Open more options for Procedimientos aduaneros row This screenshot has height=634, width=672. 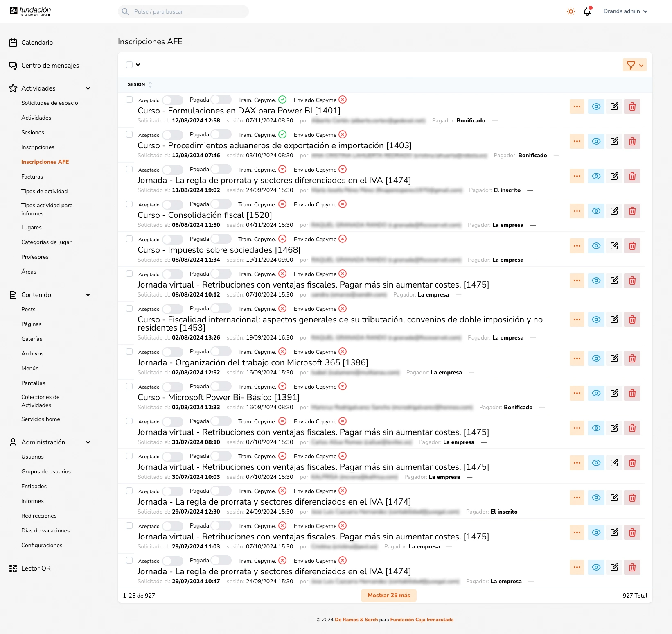point(577,141)
